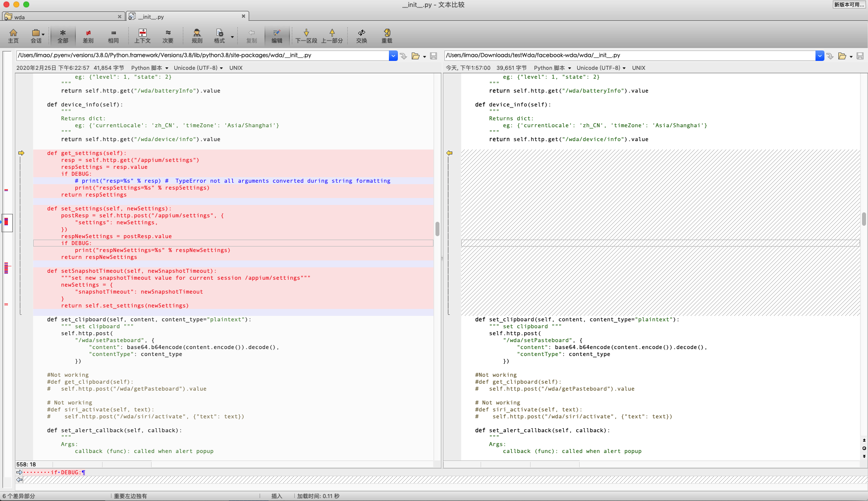Click the right pane scroll-down arrow icon

864,456
